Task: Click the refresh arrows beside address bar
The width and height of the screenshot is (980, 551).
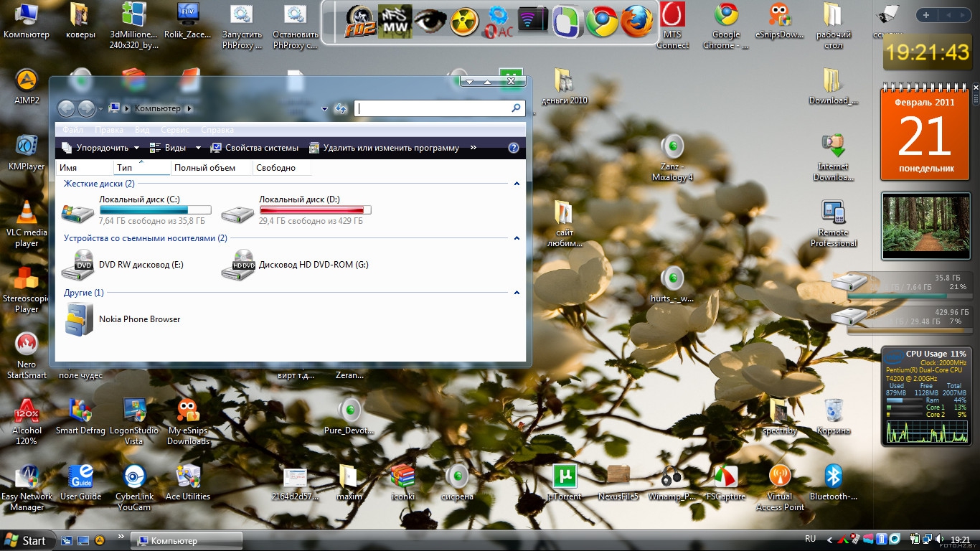Action: tap(341, 108)
